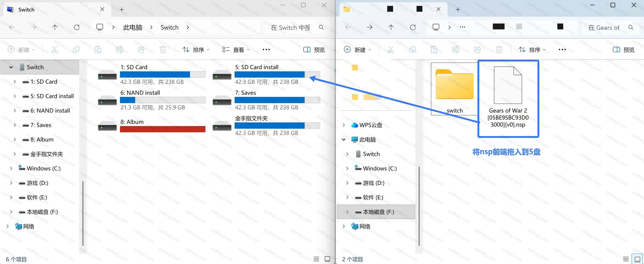Switch to large icons view in right window status bar
The image size is (644, 264).
[637, 259]
